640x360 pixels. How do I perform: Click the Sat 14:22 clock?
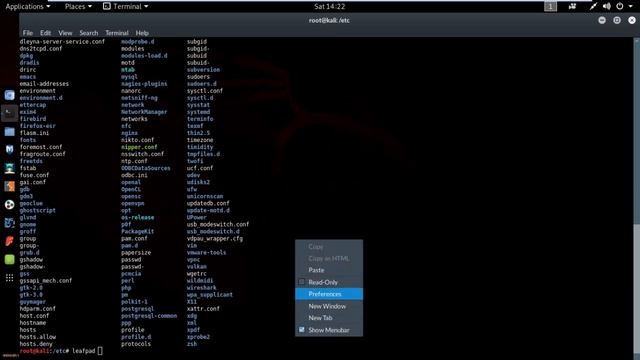[329, 6]
